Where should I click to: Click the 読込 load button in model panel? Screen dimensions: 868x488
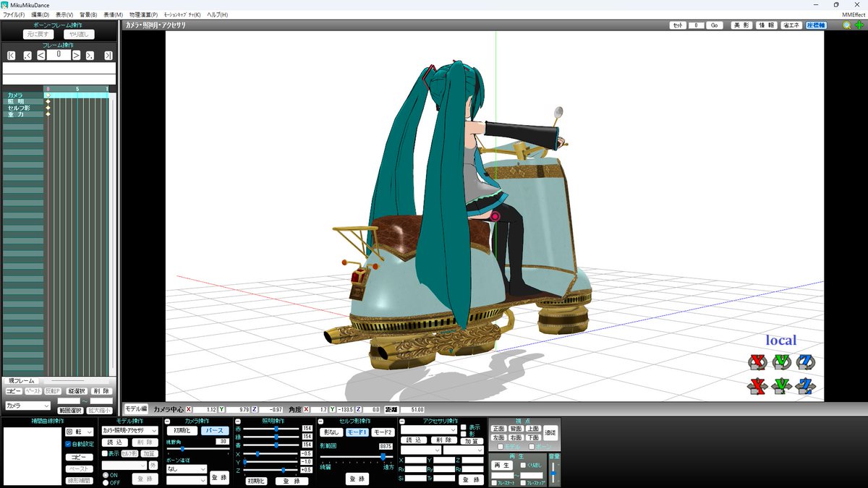114,442
